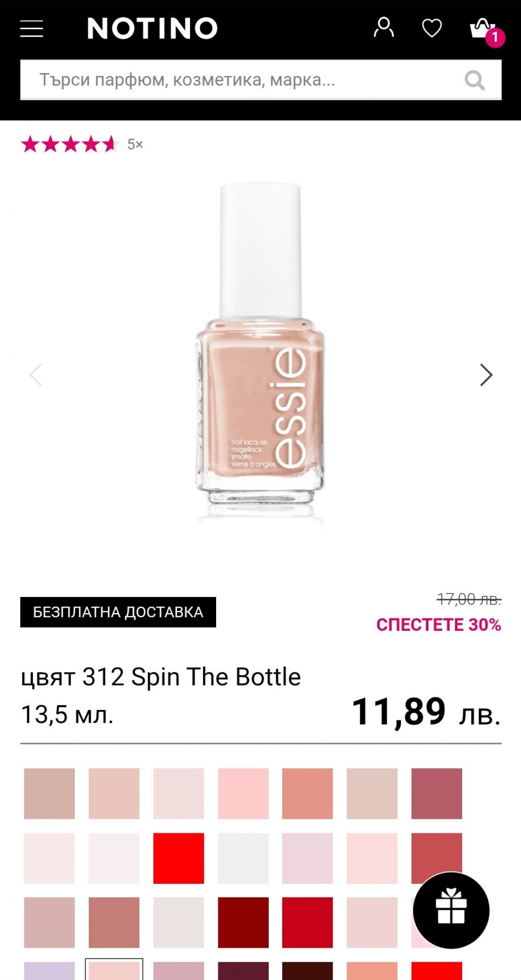The width and height of the screenshot is (521, 980).
Task: Open the user account icon
Action: pos(384,27)
